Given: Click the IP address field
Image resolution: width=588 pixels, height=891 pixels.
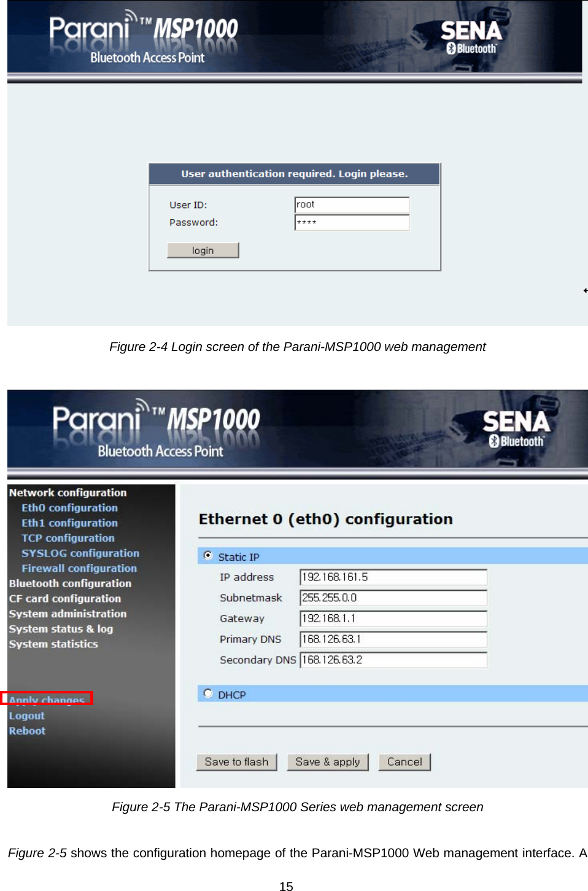Looking at the screenshot, I should [393, 577].
